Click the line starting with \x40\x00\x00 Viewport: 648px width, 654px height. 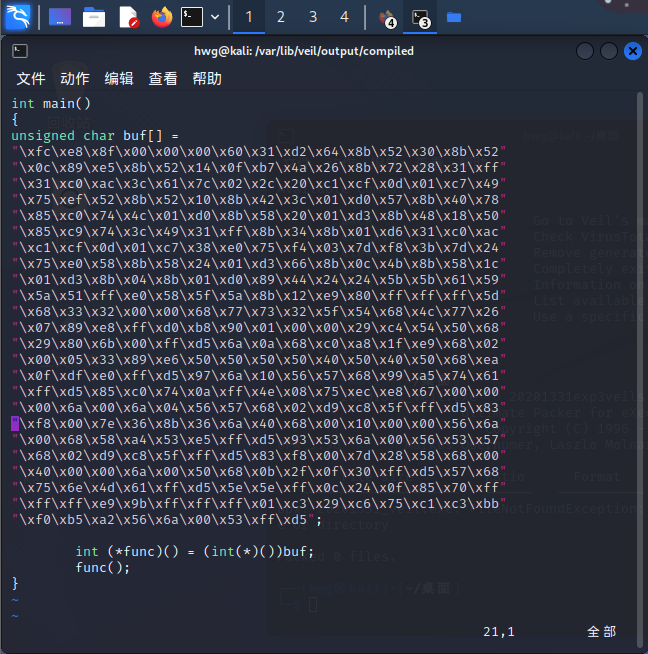point(259,472)
